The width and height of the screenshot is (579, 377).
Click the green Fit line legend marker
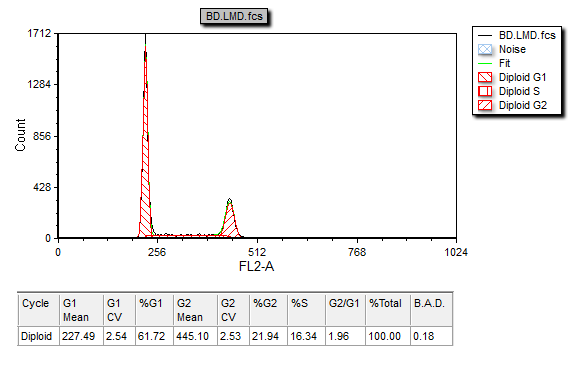pyautogui.click(x=485, y=64)
